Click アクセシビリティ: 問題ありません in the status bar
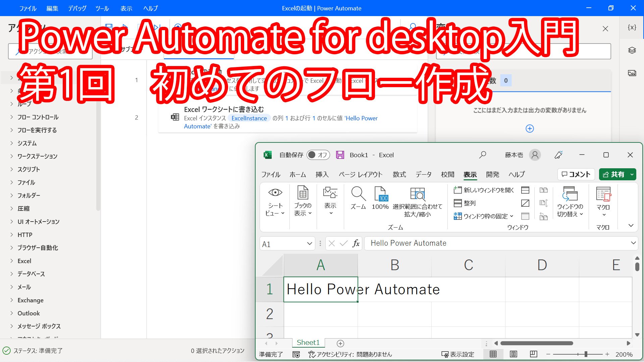This screenshot has width=644, height=362. (x=350, y=354)
